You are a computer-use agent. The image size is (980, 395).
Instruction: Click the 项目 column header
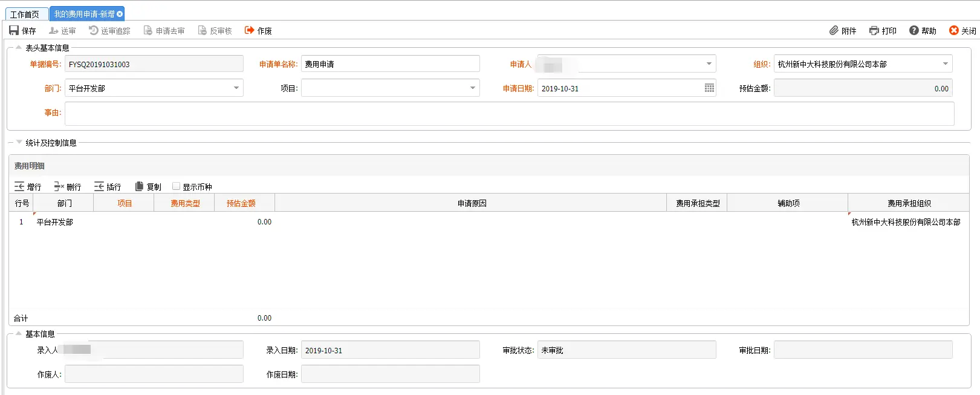(124, 203)
